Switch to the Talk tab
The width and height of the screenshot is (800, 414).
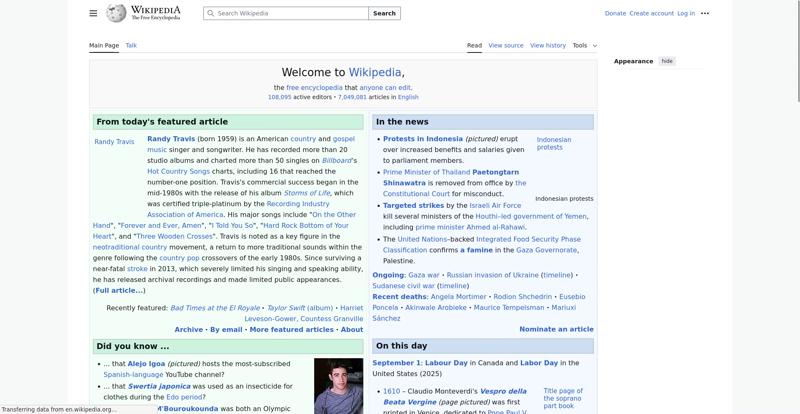coord(131,45)
